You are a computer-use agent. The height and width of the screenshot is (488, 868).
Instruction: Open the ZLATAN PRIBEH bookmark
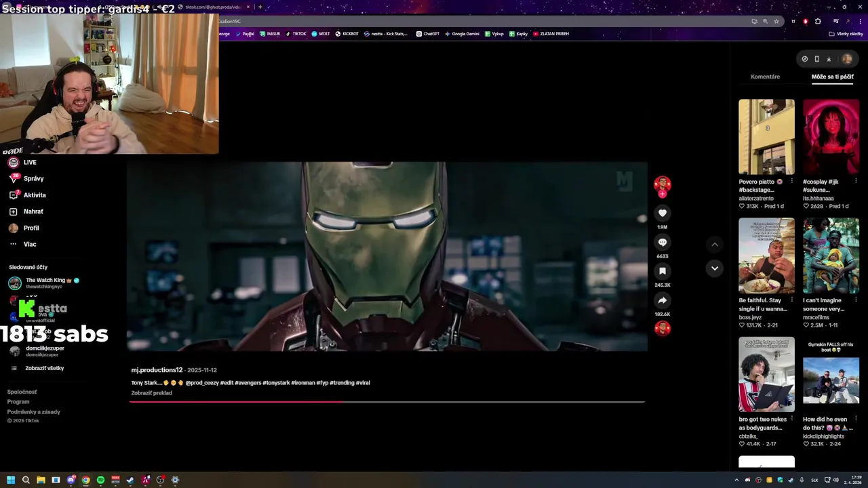pos(551,34)
